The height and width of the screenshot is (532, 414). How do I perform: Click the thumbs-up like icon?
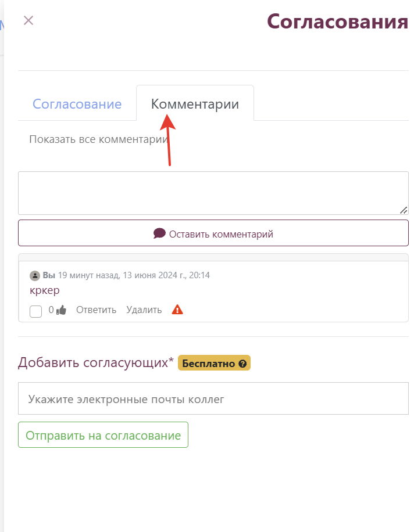point(61,310)
